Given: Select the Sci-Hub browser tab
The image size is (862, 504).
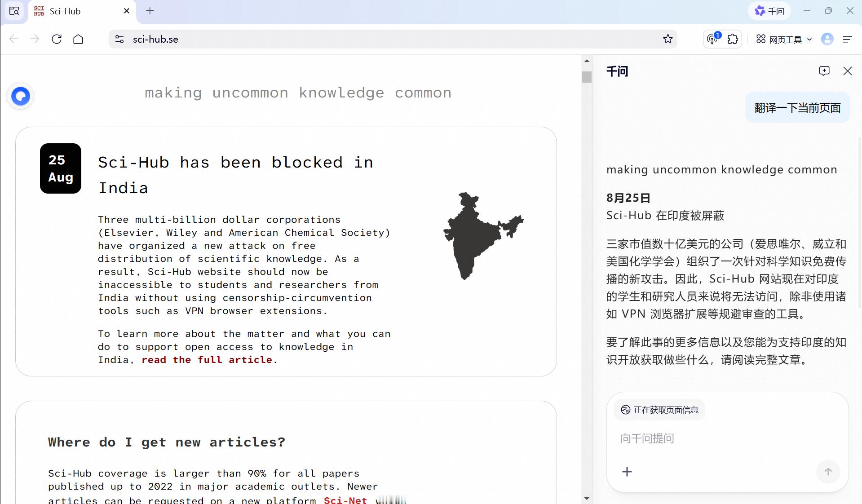Looking at the screenshot, I should tap(82, 11).
